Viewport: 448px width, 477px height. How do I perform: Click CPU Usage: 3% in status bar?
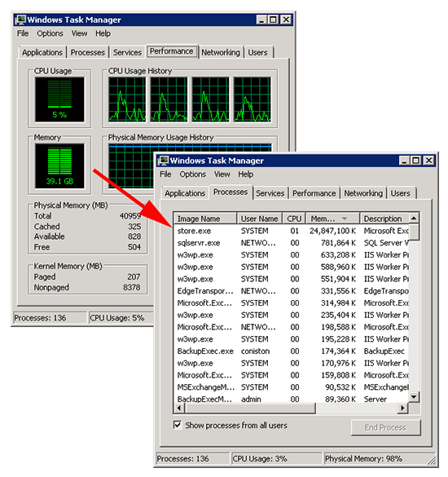[260, 459]
